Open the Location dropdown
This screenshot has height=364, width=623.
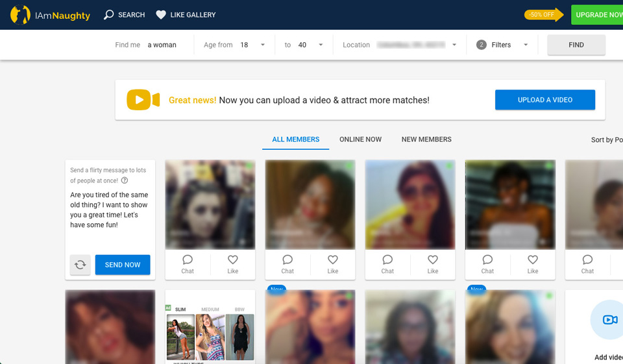tap(454, 45)
